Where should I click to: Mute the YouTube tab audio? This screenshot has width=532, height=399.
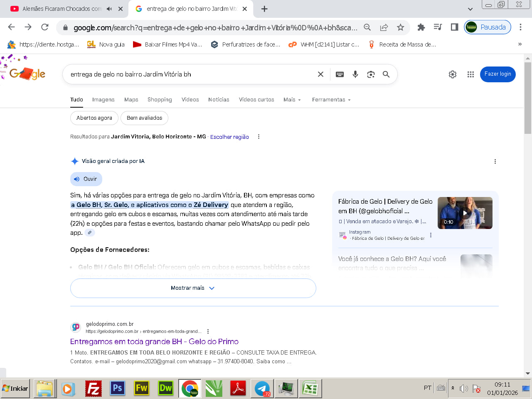(109, 9)
